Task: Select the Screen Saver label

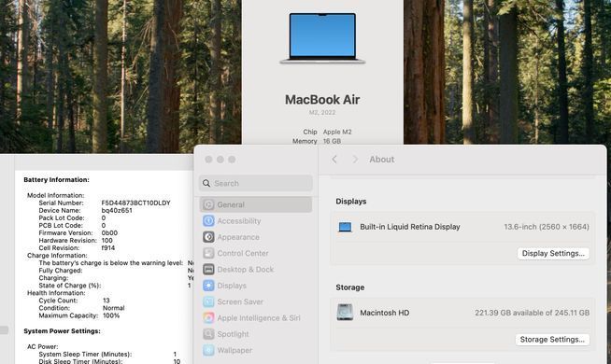Action: point(240,301)
